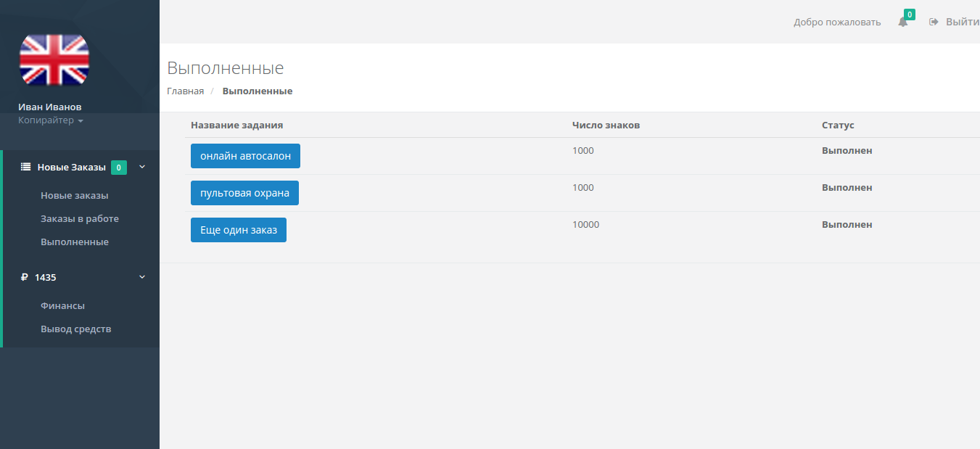The width and height of the screenshot is (980, 449).
Task: Open the Копирайтер role dropdown
Action: tap(51, 120)
